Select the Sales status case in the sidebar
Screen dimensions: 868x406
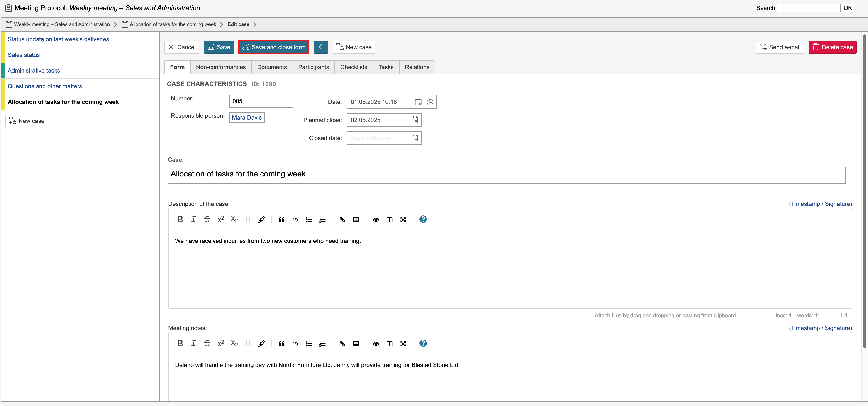click(x=24, y=55)
